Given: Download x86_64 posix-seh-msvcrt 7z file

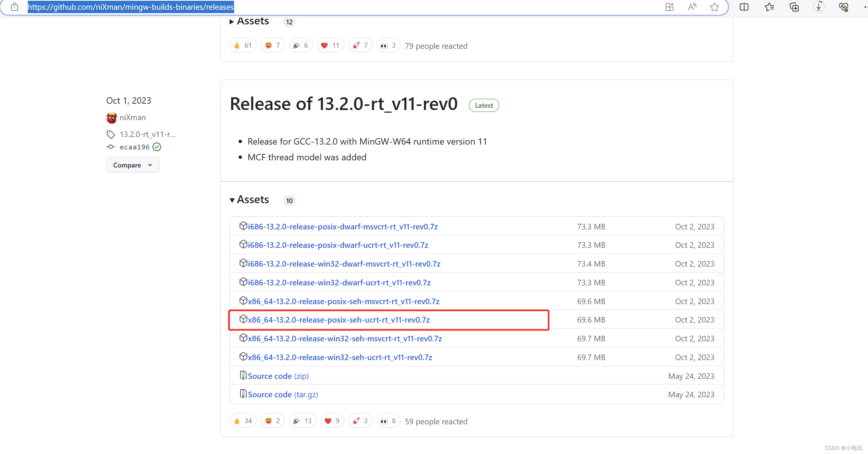Looking at the screenshot, I should (344, 302).
